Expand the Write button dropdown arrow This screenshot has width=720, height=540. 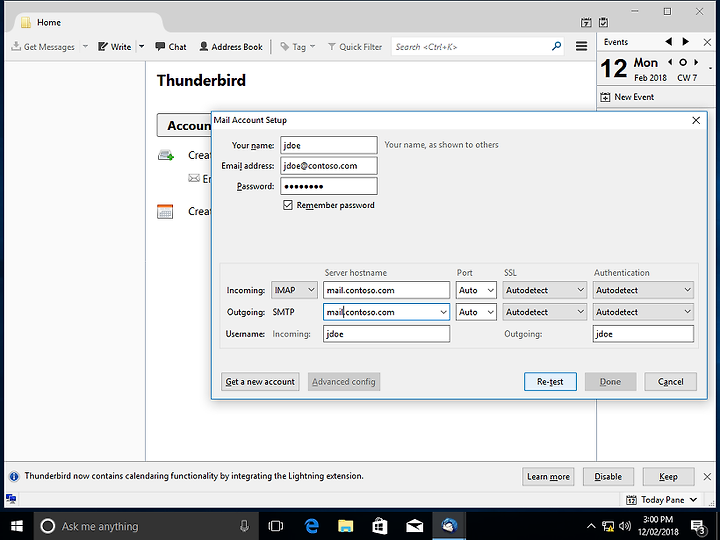coord(141,46)
